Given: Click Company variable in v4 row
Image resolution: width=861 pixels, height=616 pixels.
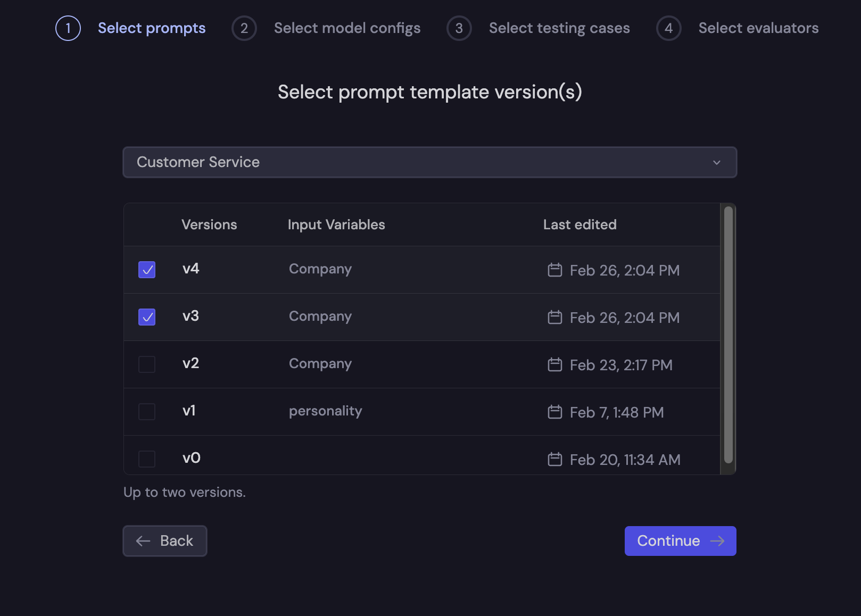Looking at the screenshot, I should click(x=320, y=270).
